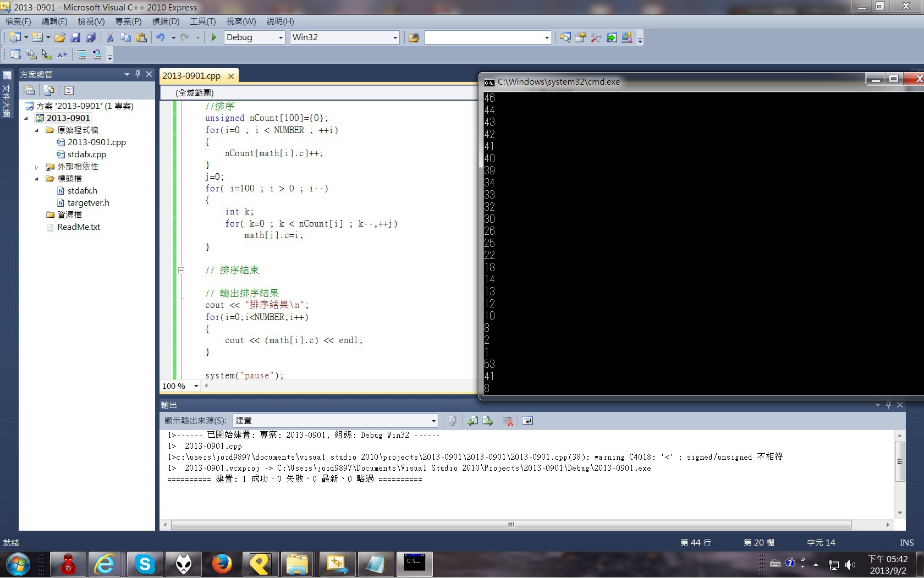Open the Win32 platform dropdown
The width and height of the screenshot is (924, 578).
[395, 37]
